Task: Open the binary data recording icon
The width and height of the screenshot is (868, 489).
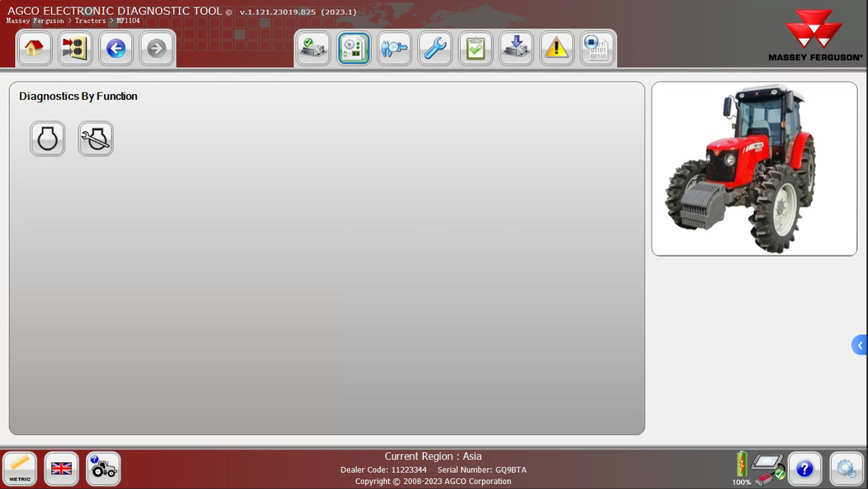Action: coord(597,48)
